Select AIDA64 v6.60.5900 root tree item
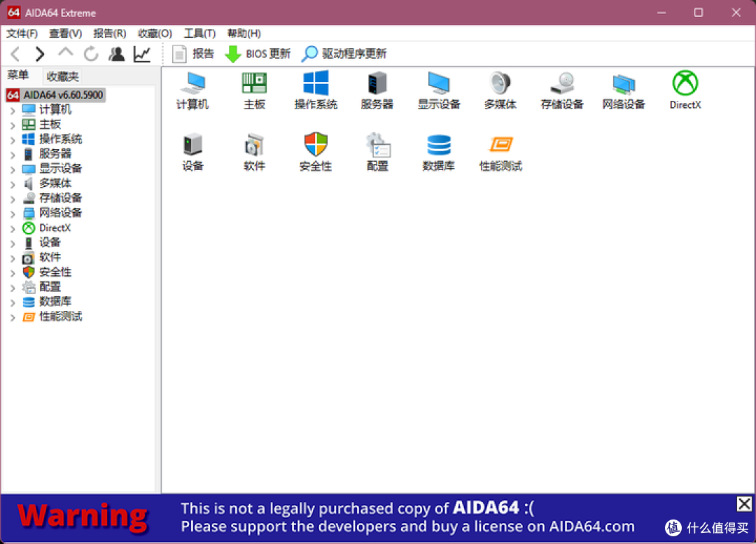 click(x=55, y=95)
